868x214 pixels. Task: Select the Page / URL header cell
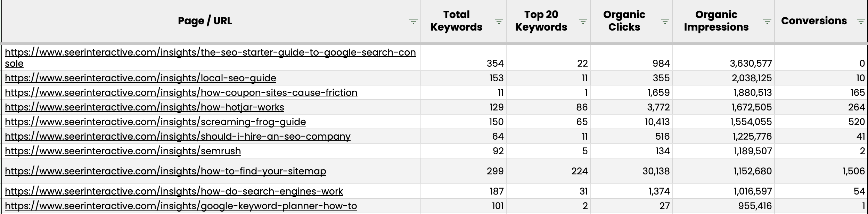point(205,21)
